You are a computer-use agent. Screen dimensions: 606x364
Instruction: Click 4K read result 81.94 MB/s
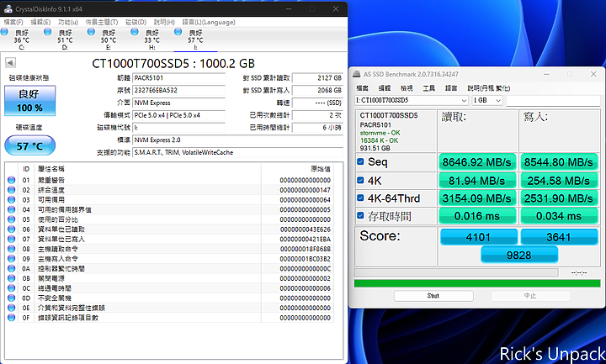pos(477,180)
